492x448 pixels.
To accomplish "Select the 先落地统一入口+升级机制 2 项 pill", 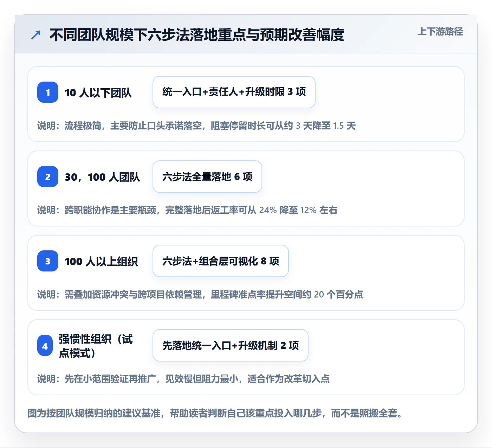I will (231, 345).
